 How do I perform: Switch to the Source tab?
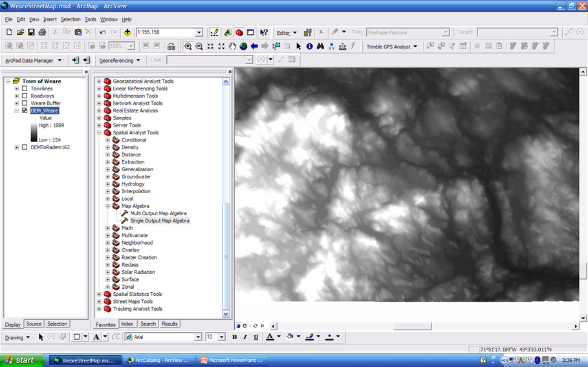[x=34, y=324]
